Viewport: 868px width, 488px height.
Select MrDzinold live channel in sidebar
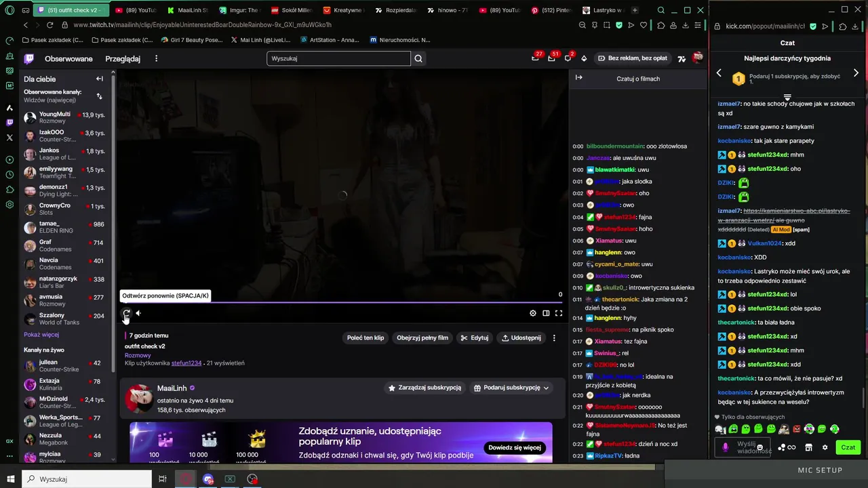(64, 403)
